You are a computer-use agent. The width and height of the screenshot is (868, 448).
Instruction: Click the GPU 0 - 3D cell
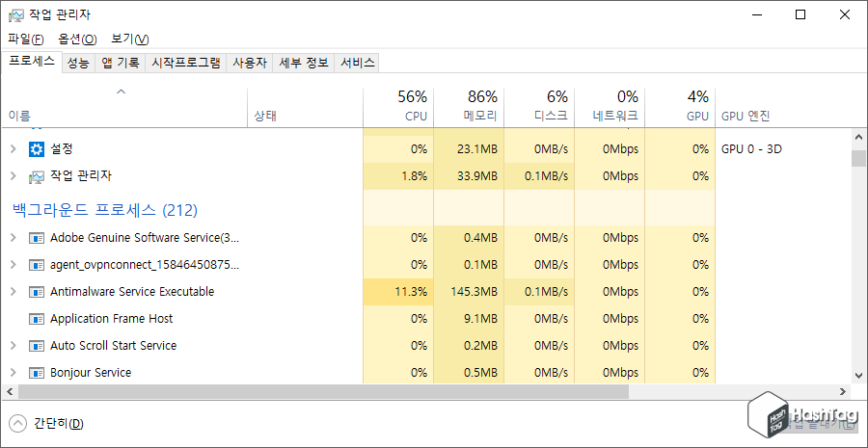[751, 148]
